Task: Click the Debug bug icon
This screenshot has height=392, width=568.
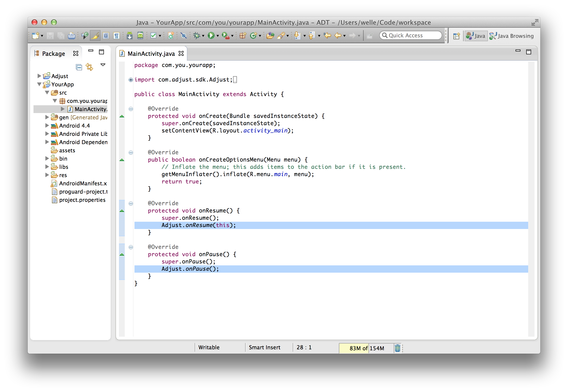Action: (x=197, y=36)
